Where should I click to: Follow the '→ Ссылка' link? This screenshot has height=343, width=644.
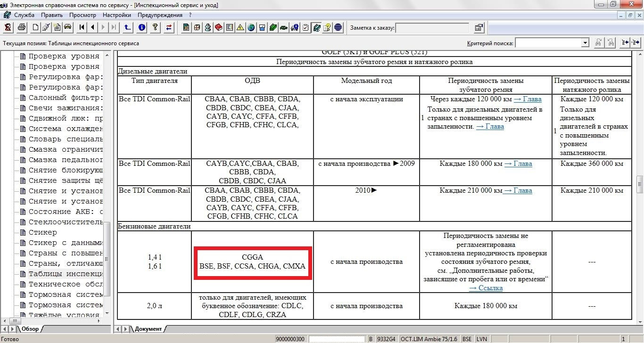(x=486, y=288)
